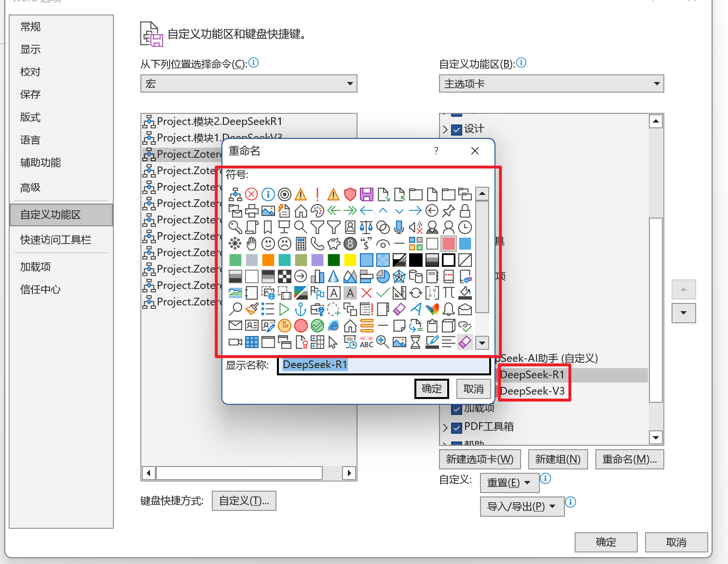Select the video camera symbol

tap(235, 342)
